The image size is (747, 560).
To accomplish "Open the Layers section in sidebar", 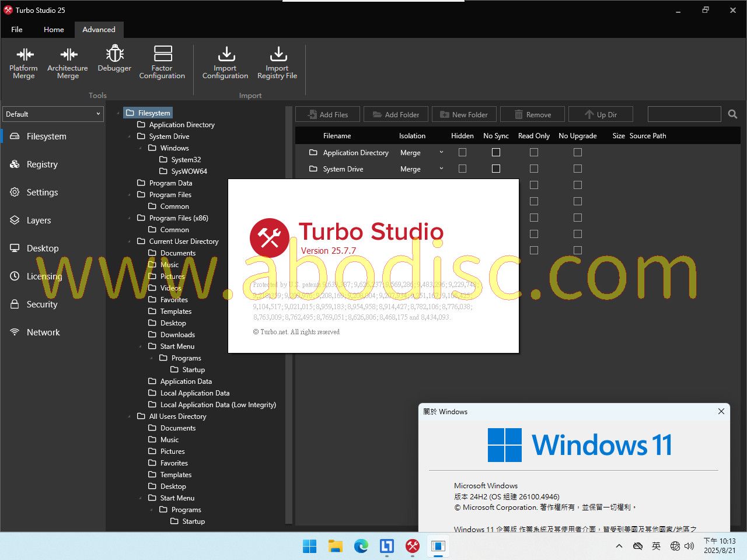I will [39, 220].
